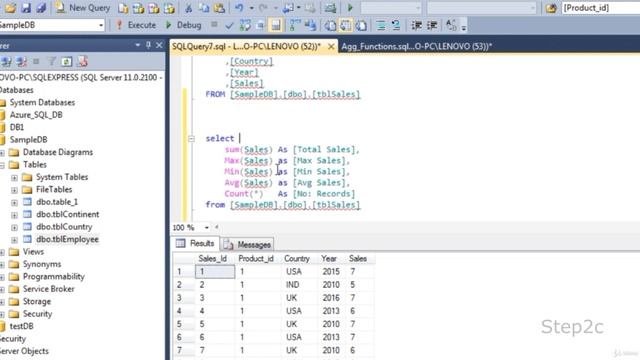The image size is (640, 360).
Task: Expand the dbo.tblCountry table
Action: pyautogui.click(x=14, y=227)
